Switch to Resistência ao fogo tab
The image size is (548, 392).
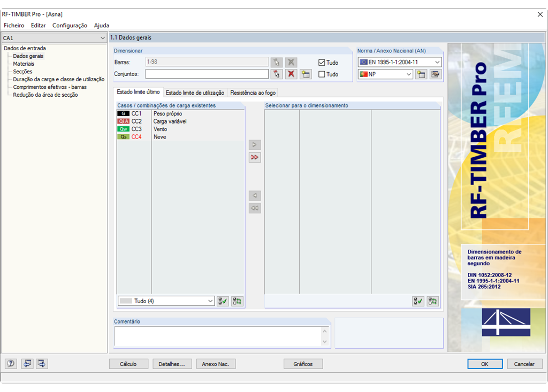[x=253, y=93]
